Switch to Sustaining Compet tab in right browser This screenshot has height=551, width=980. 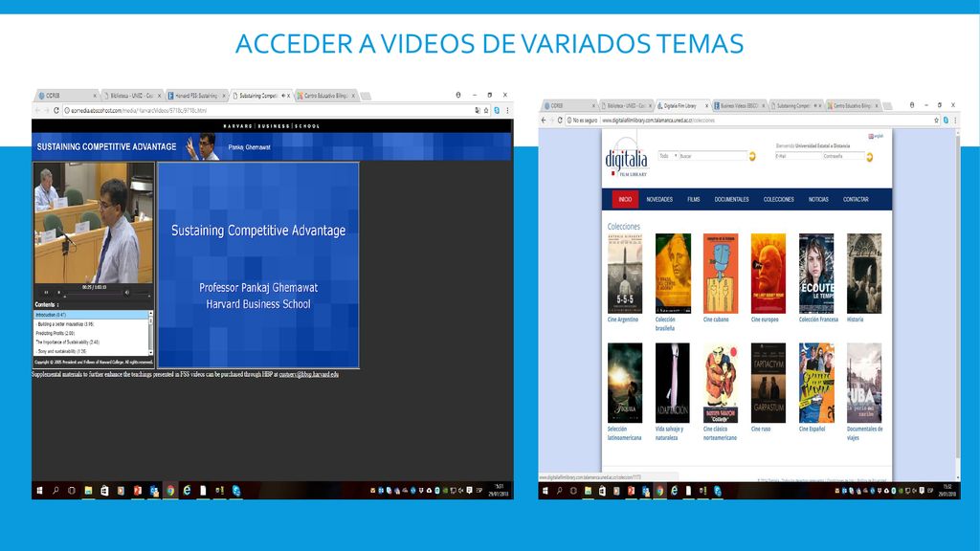[x=795, y=105]
